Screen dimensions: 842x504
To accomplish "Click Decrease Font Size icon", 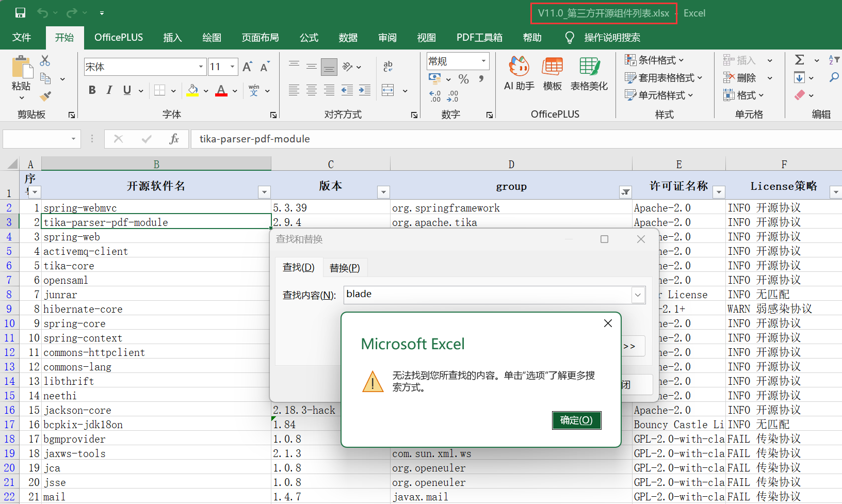I will (x=265, y=67).
